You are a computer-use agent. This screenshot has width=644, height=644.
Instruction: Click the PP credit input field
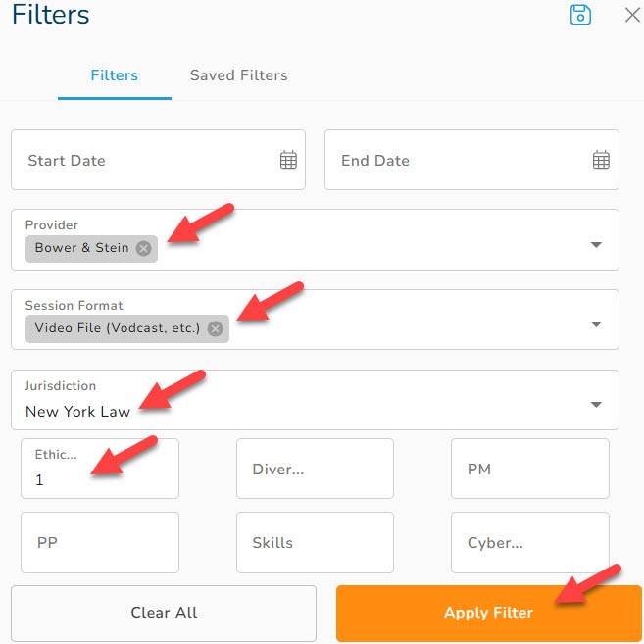100,542
